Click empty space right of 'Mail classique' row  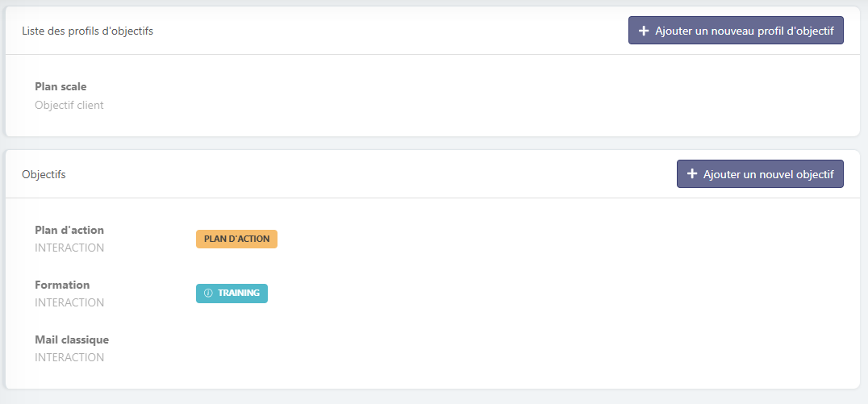click(x=484, y=348)
